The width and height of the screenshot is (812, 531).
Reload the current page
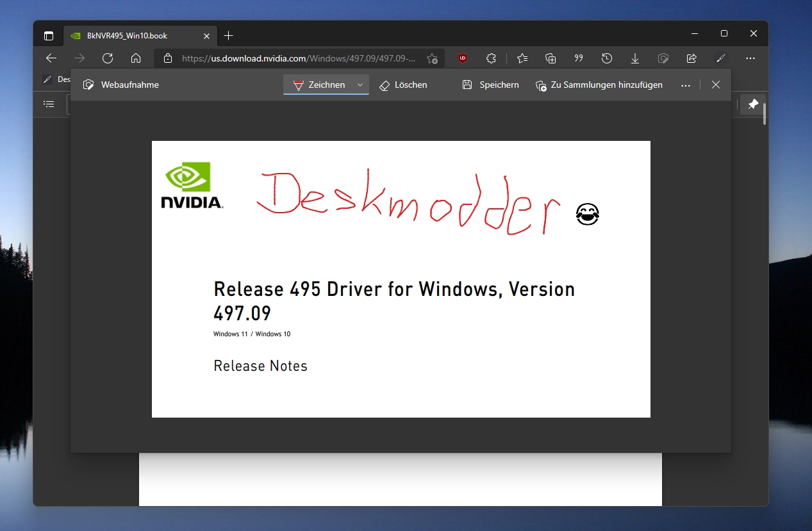[x=108, y=58]
